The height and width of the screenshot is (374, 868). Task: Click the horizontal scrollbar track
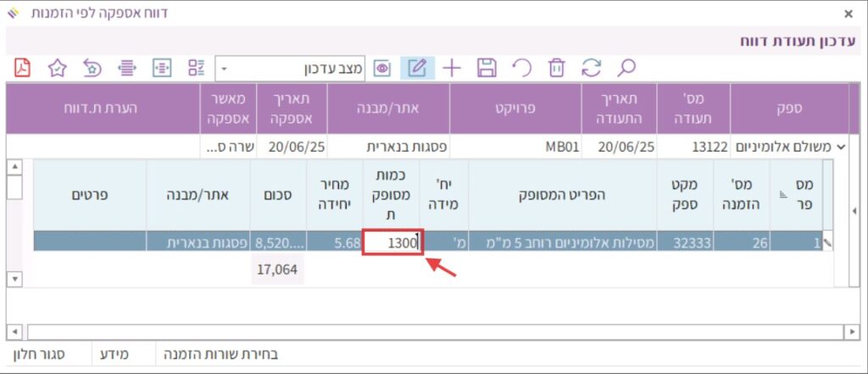(x=424, y=330)
